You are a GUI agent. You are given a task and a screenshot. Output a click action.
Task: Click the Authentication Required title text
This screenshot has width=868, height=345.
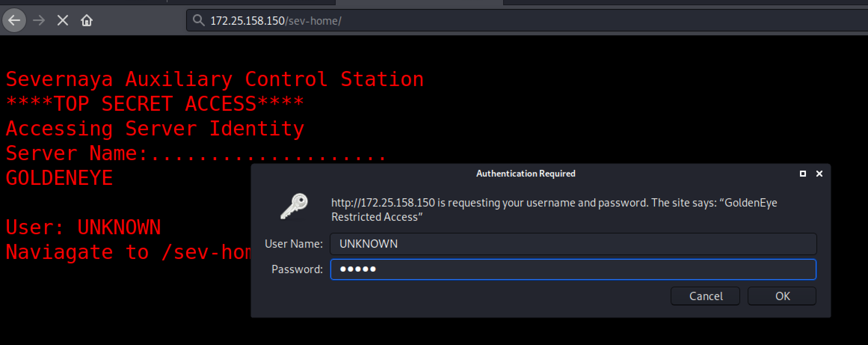526,174
